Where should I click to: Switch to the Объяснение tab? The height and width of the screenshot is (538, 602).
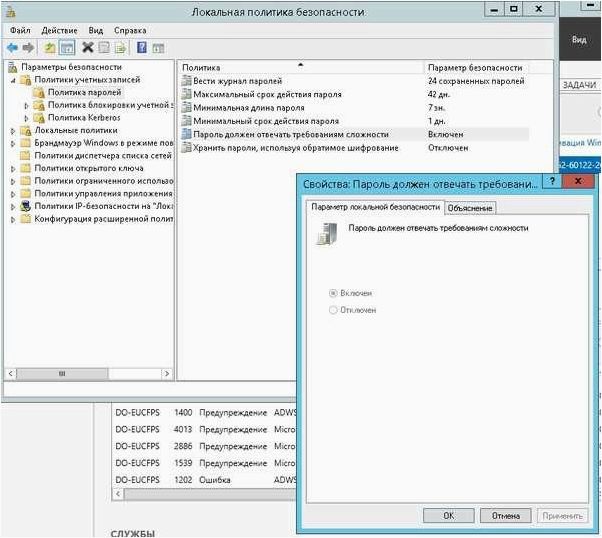pyautogui.click(x=470, y=208)
